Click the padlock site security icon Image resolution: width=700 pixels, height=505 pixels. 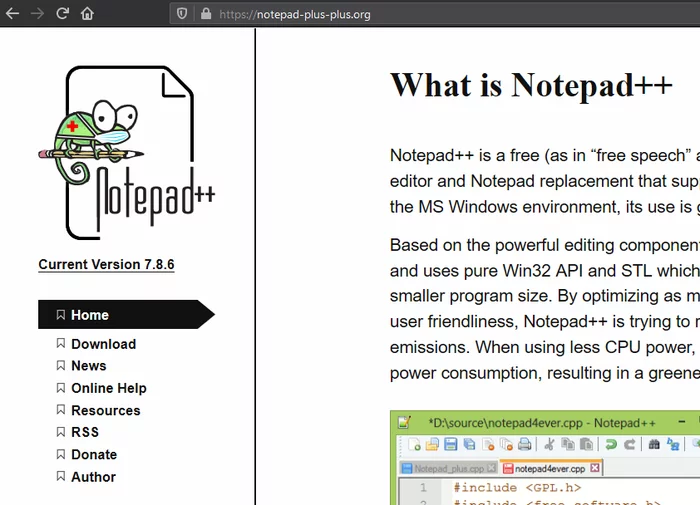(205, 14)
